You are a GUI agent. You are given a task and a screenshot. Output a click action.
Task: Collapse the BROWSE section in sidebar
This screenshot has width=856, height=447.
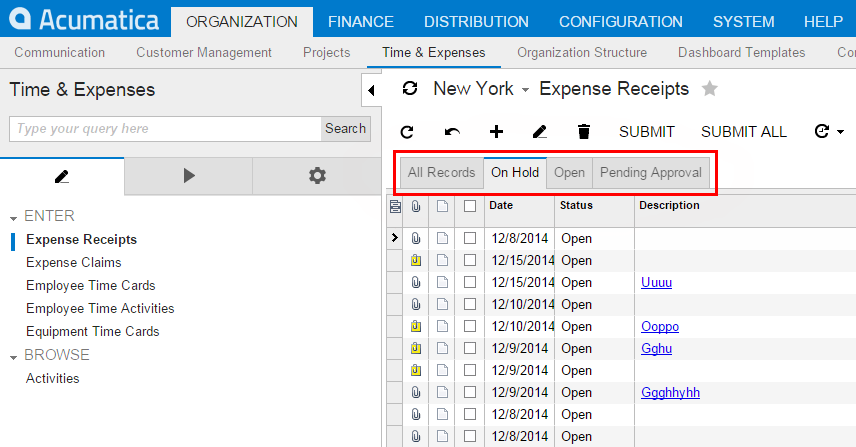coord(14,356)
